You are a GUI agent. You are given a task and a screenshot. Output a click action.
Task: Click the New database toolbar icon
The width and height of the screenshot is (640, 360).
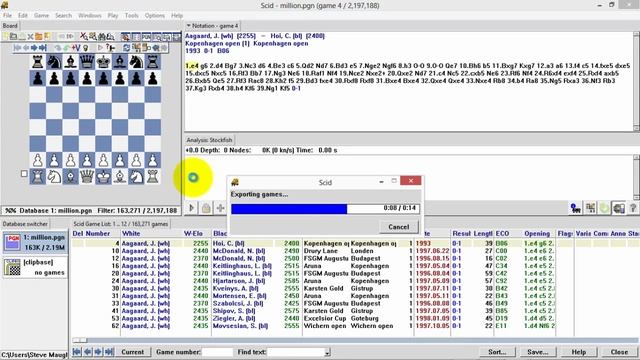coord(5,36)
